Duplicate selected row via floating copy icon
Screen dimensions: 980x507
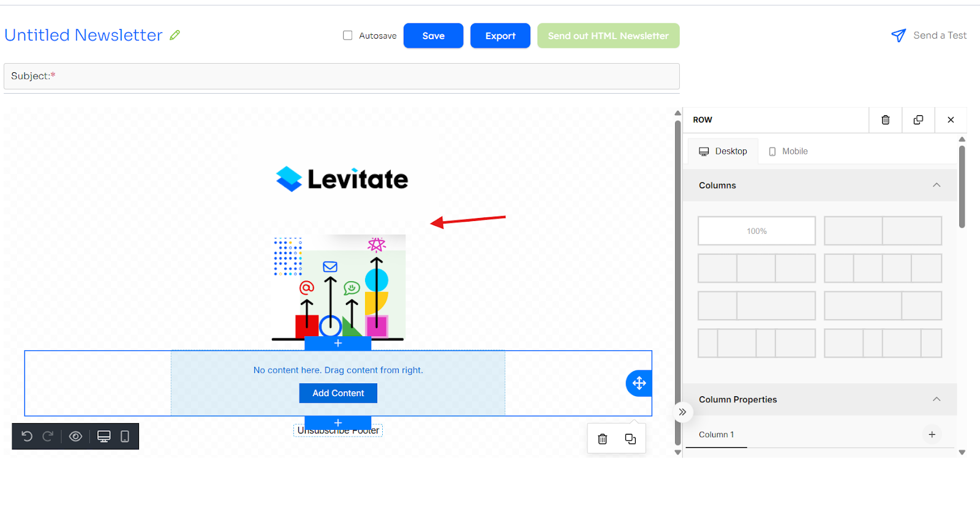(630, 439)
